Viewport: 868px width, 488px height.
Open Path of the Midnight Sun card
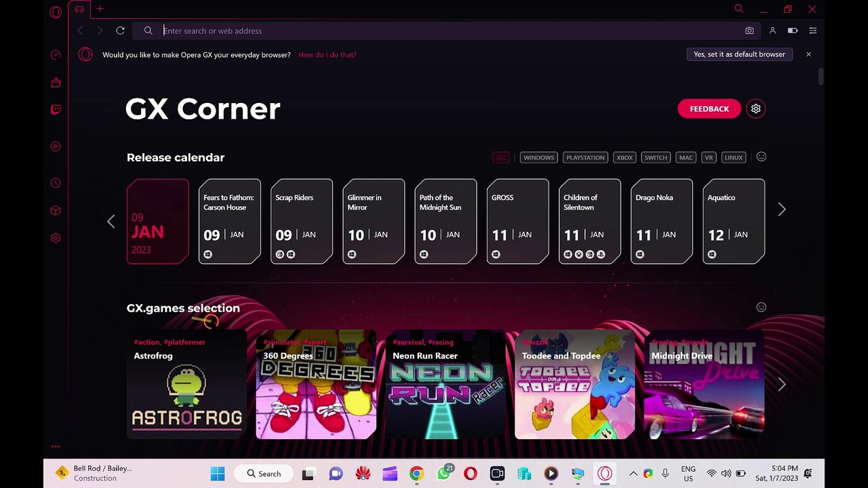pos(446,221)
